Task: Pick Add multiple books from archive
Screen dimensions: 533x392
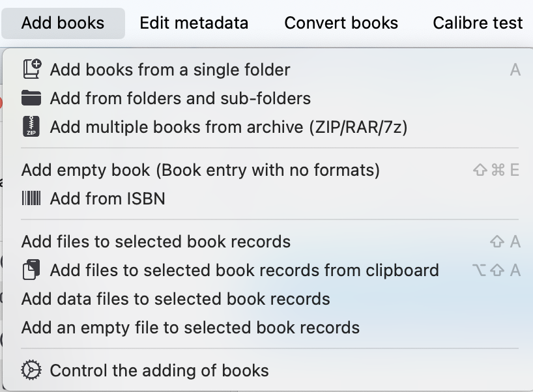Action: tap(228, 127)
